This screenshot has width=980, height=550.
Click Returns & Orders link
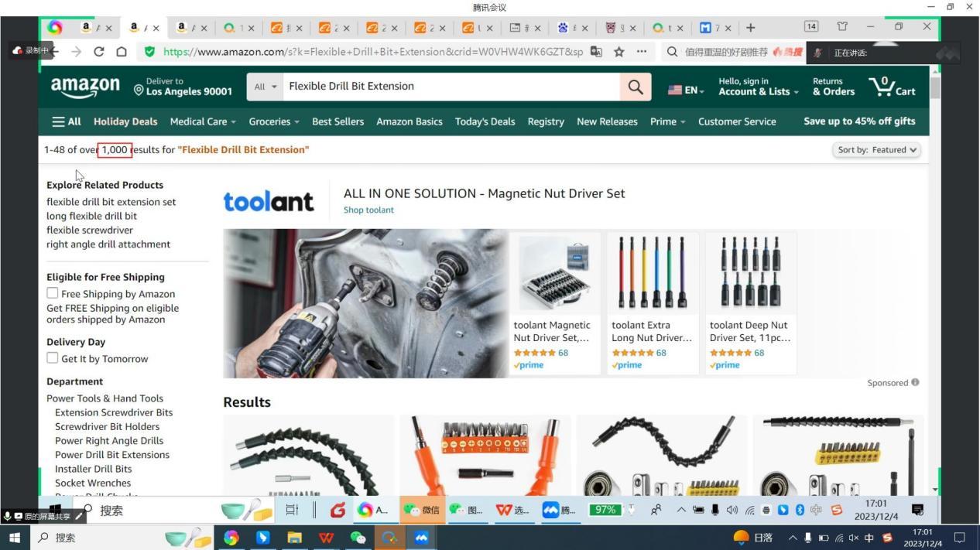tap(834, 87)
